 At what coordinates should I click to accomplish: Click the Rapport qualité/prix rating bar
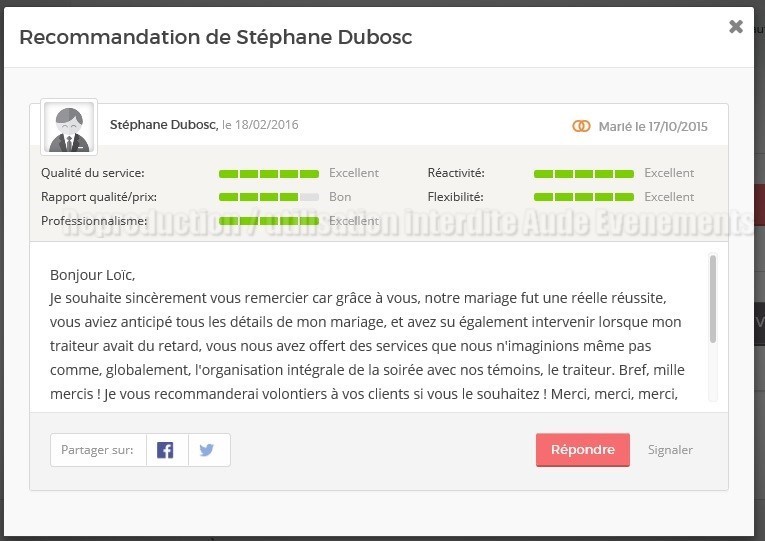pyautogui.click(x=269, y=197)
